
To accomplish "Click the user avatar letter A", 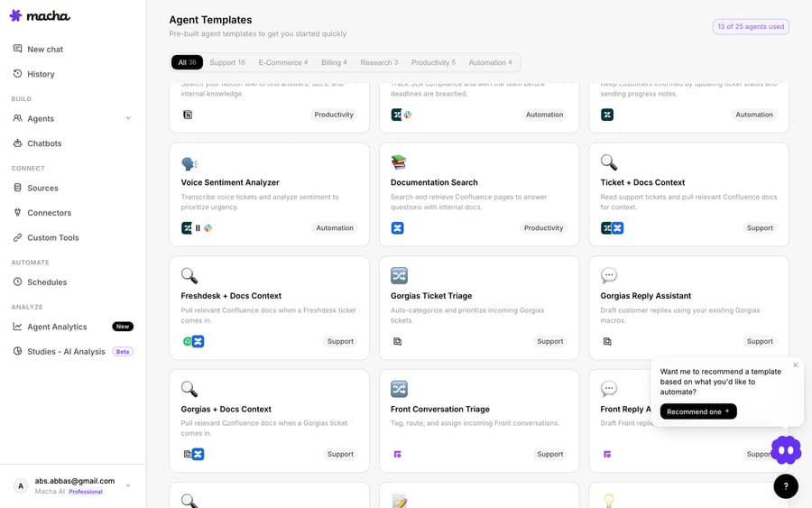I will [21, 485].
